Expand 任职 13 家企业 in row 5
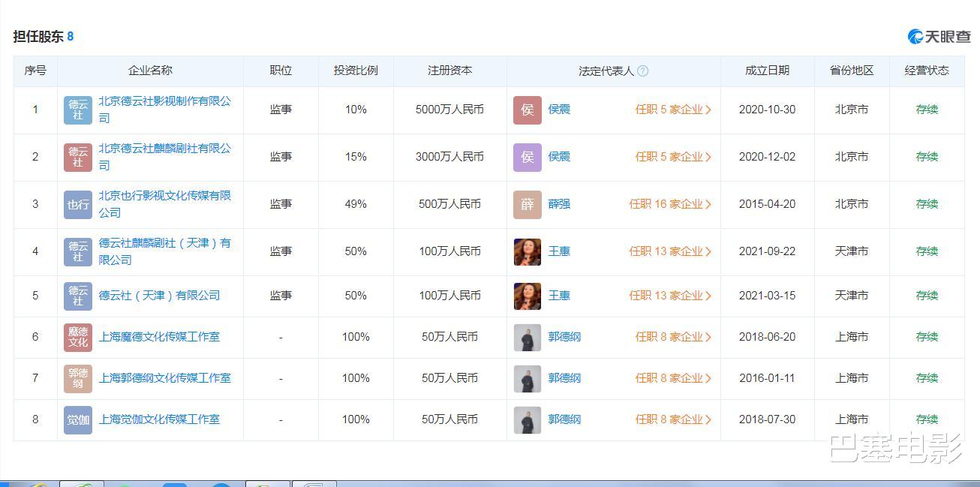Screen dimensions: 980x487 (x=670, y=296)
